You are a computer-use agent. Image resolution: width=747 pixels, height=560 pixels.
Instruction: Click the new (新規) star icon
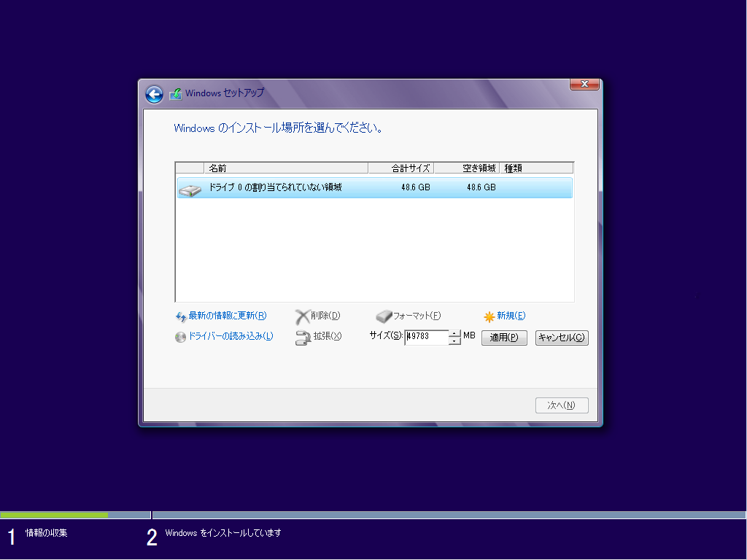[x=489, y=316]
